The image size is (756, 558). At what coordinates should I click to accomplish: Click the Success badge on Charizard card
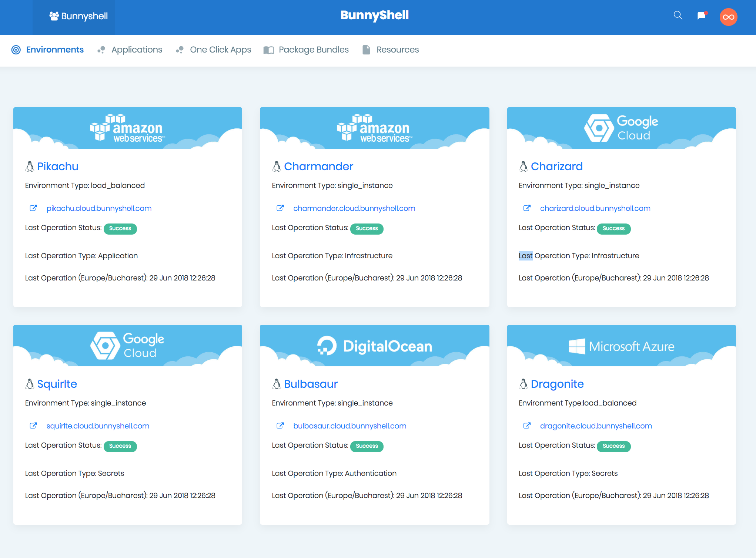coord(613,229)
